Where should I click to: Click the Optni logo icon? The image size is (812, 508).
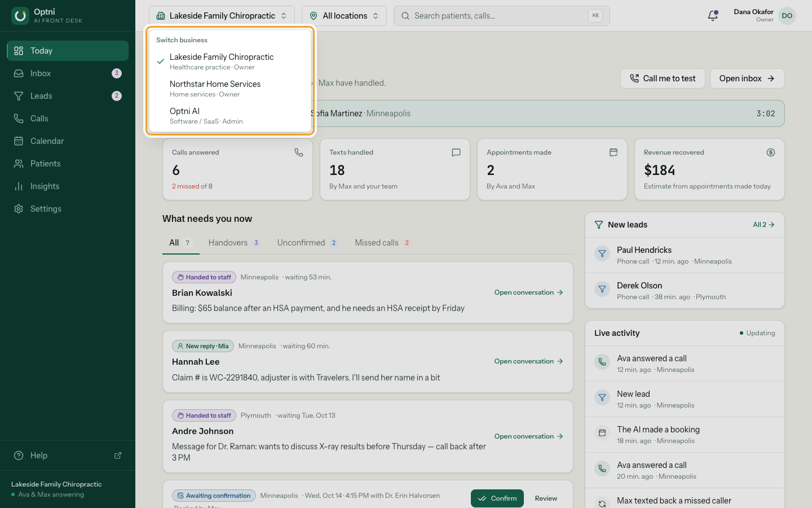click(20, 16)
